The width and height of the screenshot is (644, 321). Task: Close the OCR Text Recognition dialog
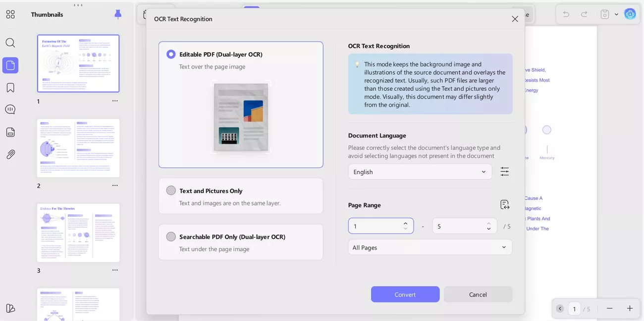tap(515, 19)
